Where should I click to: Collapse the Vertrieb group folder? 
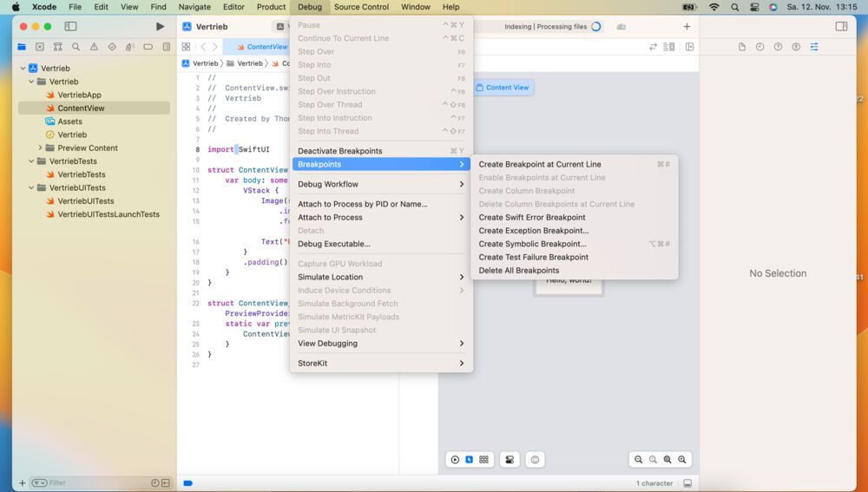tap(31, 82)
